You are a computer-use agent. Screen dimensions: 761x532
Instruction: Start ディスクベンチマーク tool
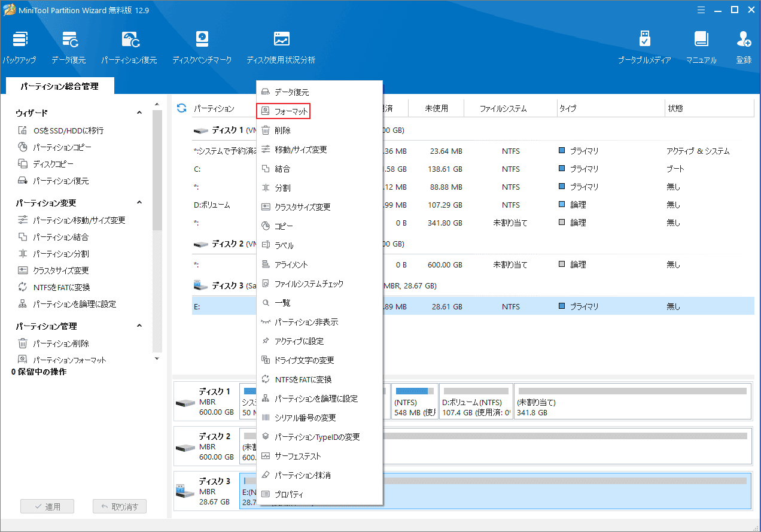point(202,47)
